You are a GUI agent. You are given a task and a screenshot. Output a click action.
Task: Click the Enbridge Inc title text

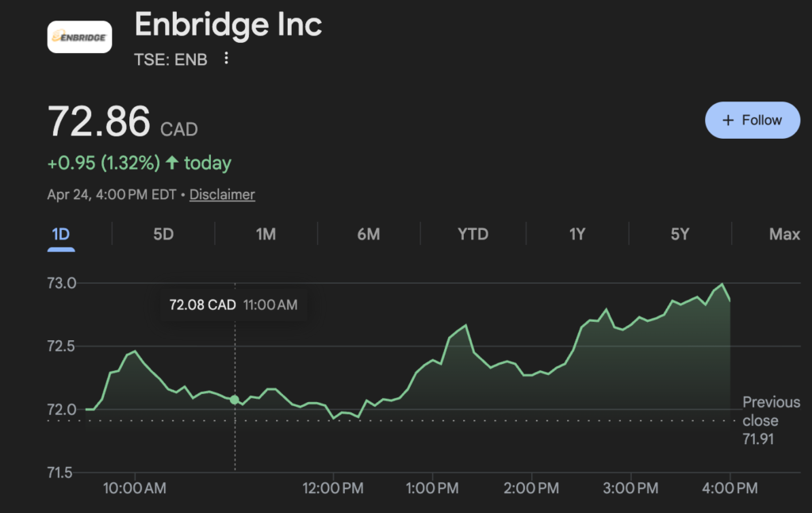tap(228, 25)
